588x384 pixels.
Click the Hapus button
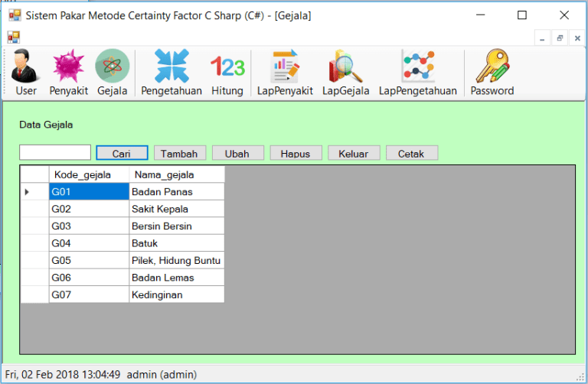point(296,153)
